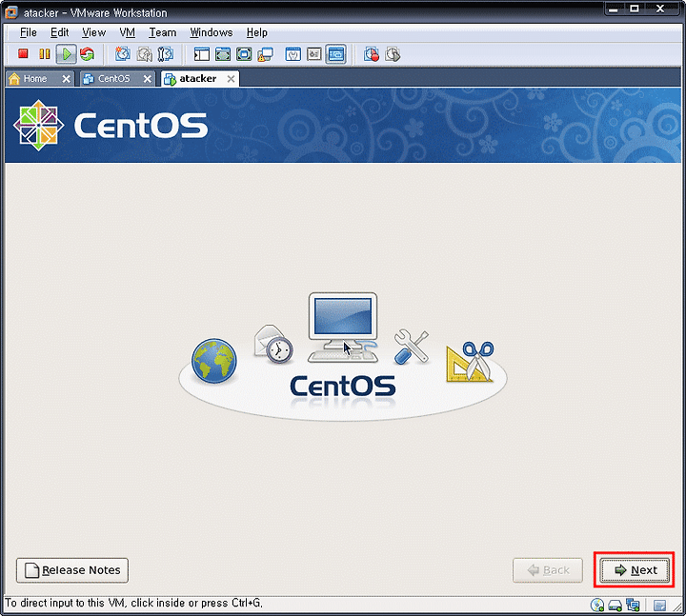This screenshot has width=686, height=616.
Task: Click the globe icon in the CentOS graphic
Action: [214, 361]
